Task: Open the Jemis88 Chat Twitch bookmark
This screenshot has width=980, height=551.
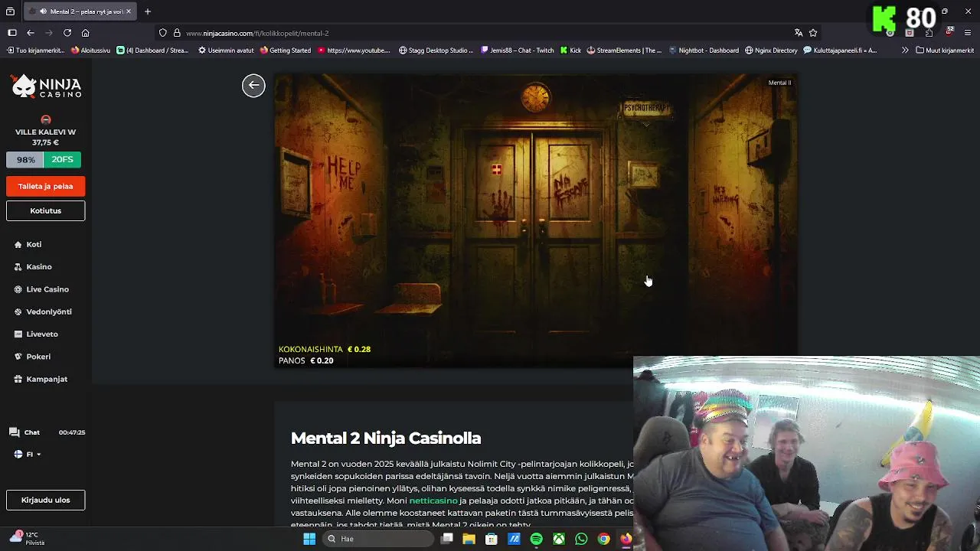Action: [517, 51]
